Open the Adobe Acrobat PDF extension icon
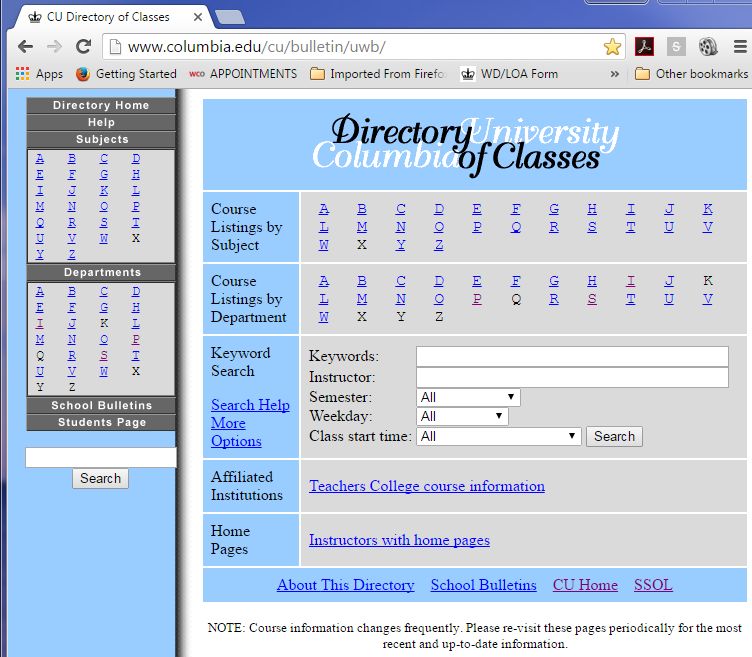Viewport: 752px width, 657px height. [x=644, y=47]
